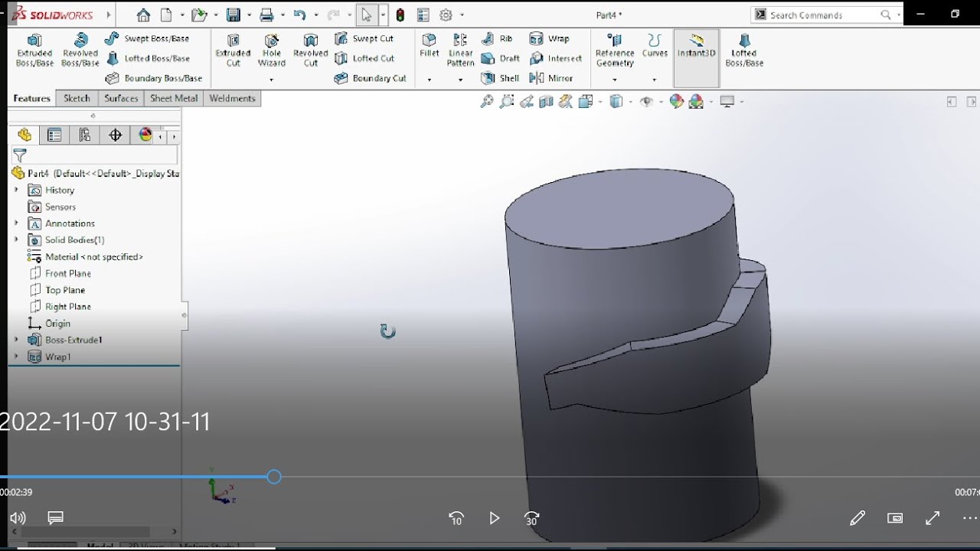
Task: Click the Lofted Cut command
Action: click(x=365, y=58)
